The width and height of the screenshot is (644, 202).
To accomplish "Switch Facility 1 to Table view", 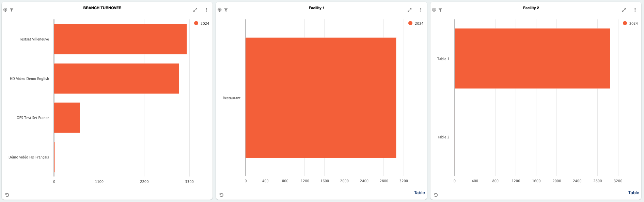I will pyautogui.click(x=419, y=192).
